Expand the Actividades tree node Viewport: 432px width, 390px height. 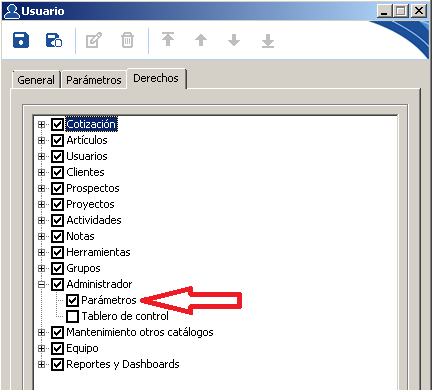(x=41, y=220)
